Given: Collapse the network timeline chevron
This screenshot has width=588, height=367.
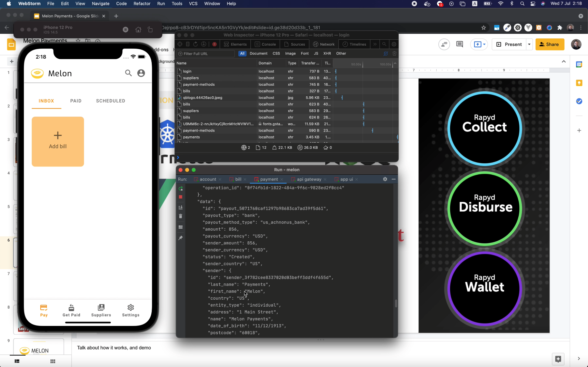Looking at the screenshot, I should (x=395, y=64).
